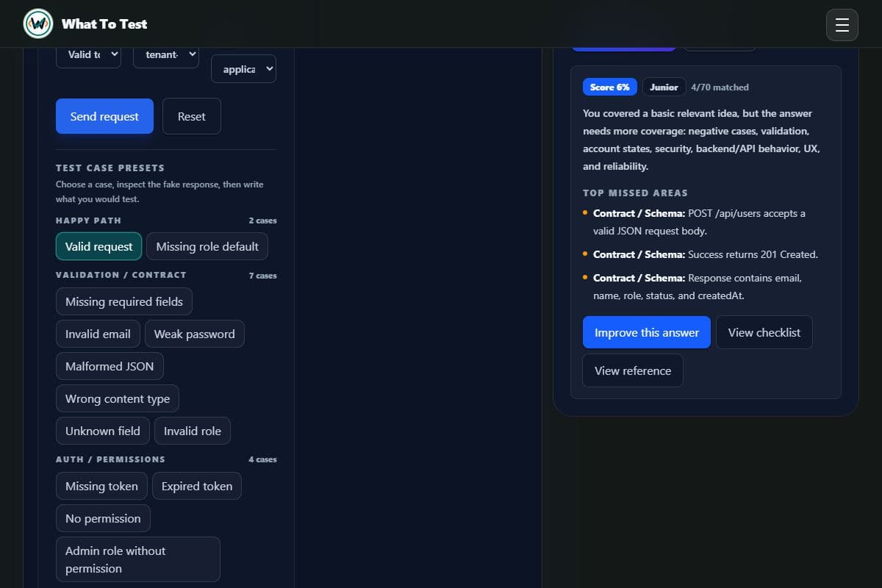Click the "AUTH / PERMISSIONS" section label
The image size is (882, 588).
click(x=110, y=459)
